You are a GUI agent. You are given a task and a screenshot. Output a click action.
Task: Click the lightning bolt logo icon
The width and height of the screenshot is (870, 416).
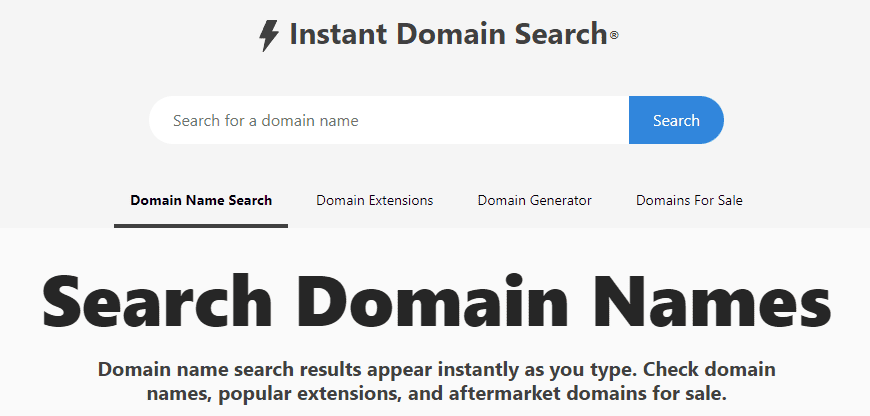(269, 36)
